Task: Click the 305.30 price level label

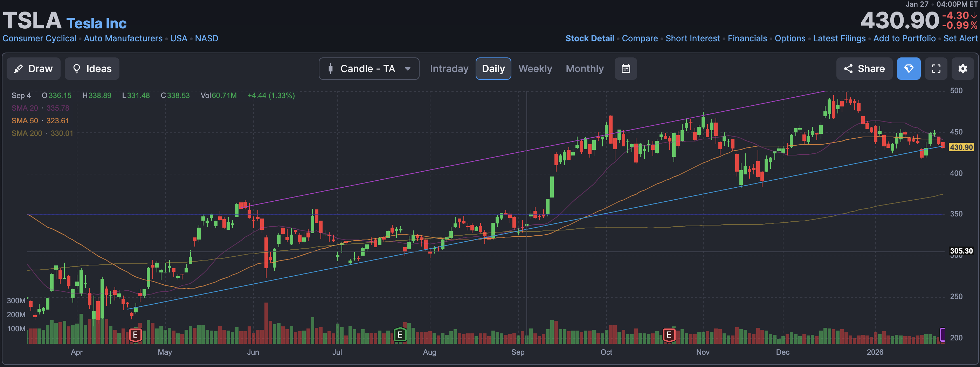Action: point(961,251)
